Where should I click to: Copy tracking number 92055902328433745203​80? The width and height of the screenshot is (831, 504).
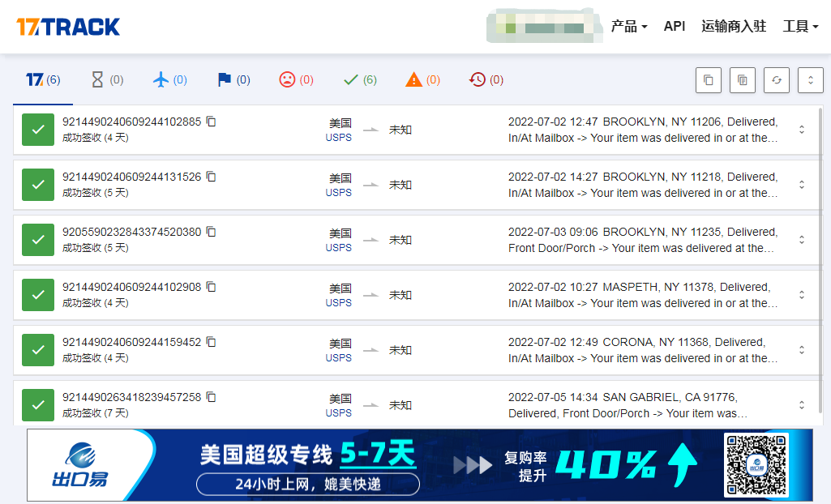click(211, 232)
